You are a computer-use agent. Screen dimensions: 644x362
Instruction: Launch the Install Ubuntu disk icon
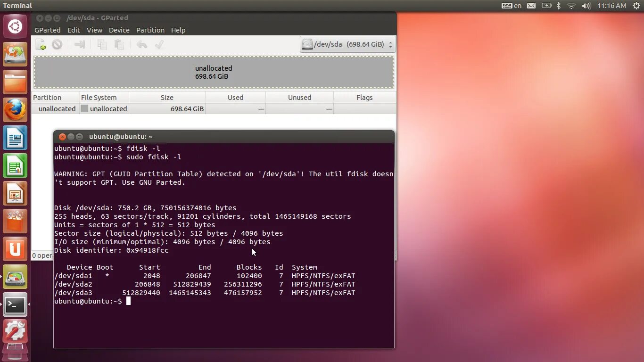click(x=15, y=54)
